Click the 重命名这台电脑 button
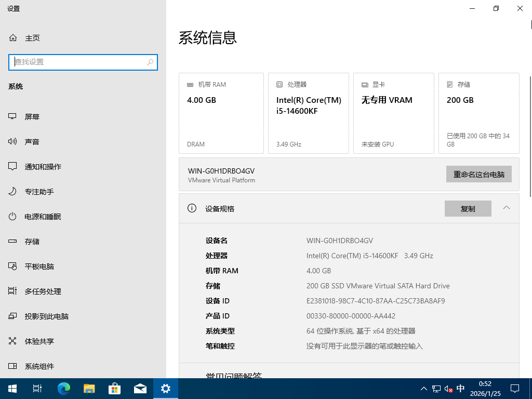532x399 pixels. click(478, 174)
